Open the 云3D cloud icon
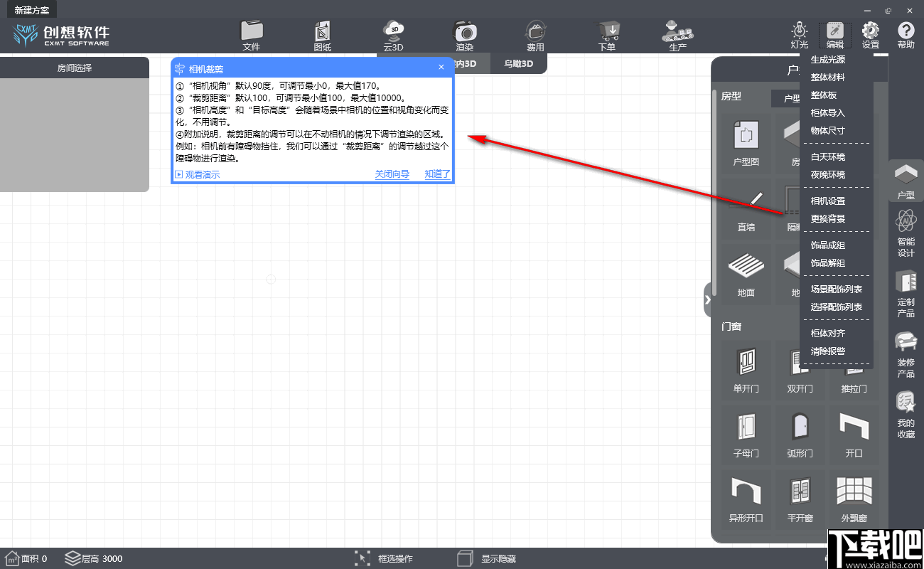Screen dimensions: 924x569 pyautogui.click(x=394, y=36)
